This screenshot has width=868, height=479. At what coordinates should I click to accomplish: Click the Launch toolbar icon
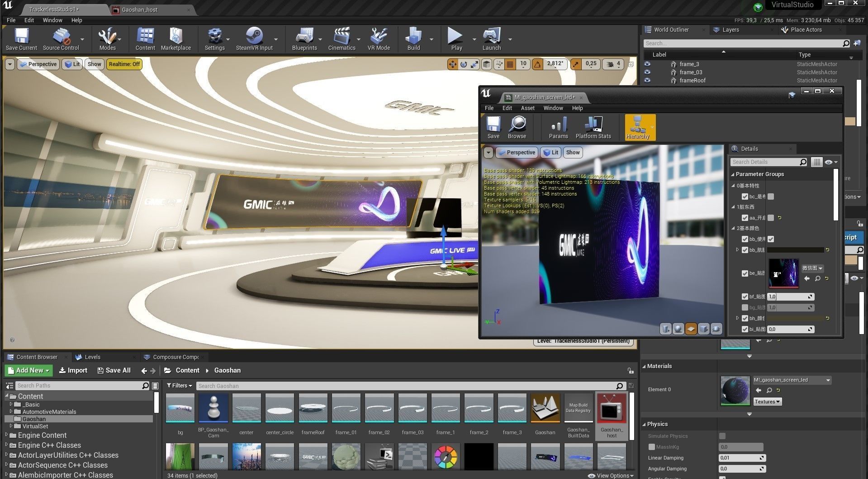492,39
